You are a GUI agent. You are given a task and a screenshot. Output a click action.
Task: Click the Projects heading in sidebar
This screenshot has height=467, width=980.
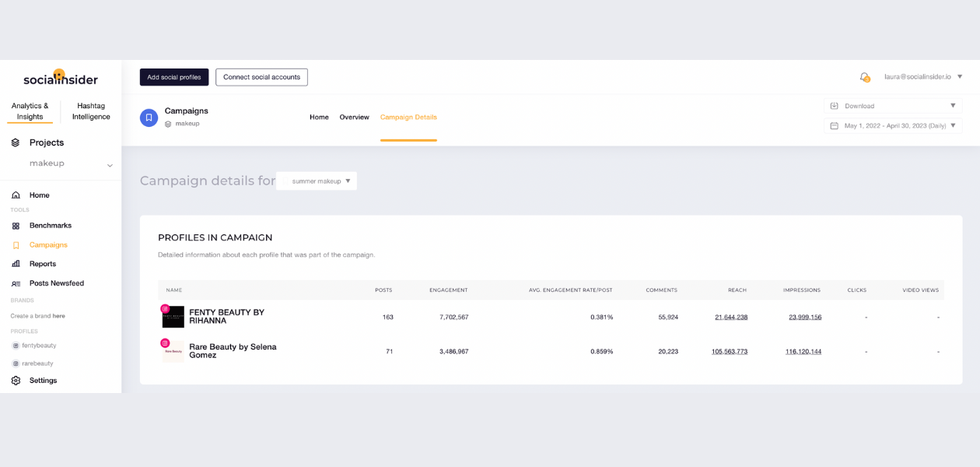tap(47, 142)
